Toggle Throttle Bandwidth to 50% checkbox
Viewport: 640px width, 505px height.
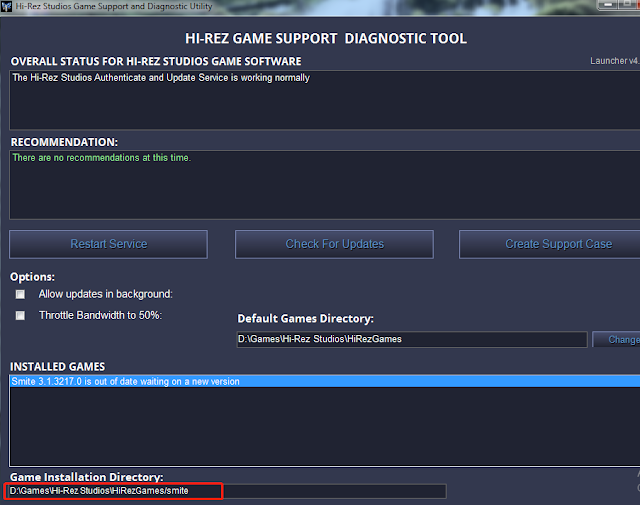[x=20, y=316]
